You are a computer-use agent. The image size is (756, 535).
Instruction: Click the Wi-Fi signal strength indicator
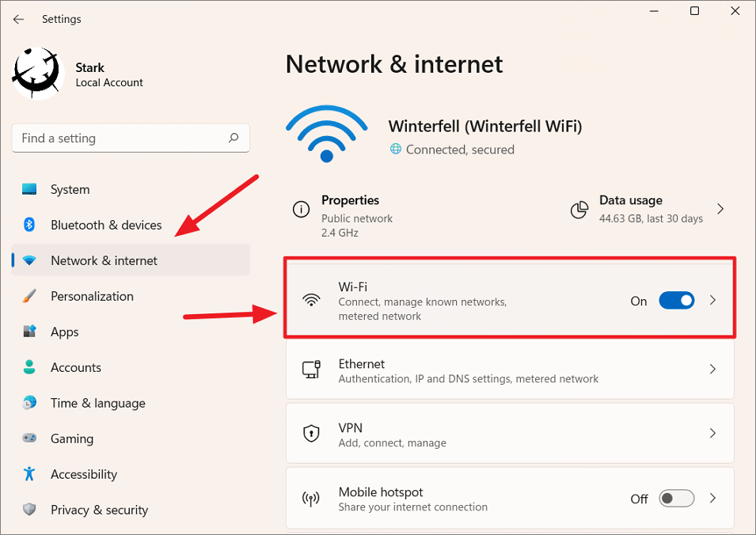point(326,129)
